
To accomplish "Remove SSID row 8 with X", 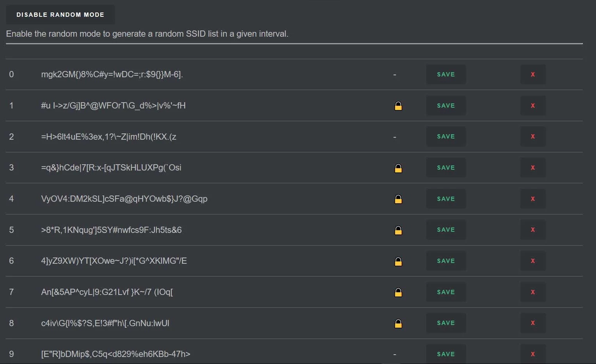I will (533, 323).
